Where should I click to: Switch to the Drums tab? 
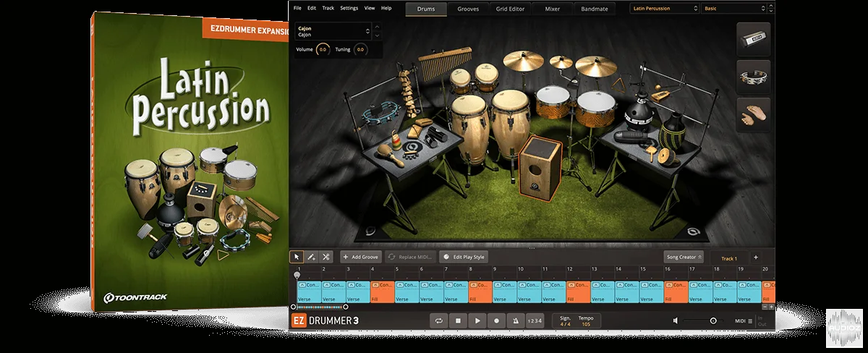tap(426, 9)
